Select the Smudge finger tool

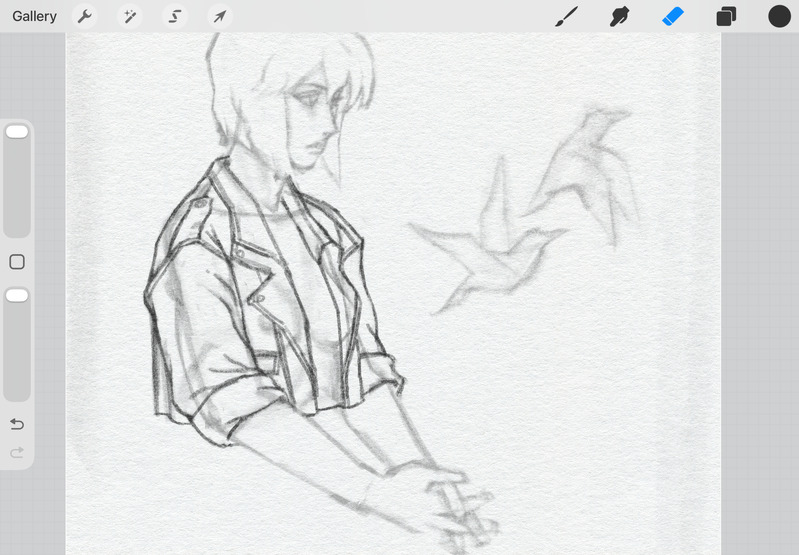click(620, 16)
